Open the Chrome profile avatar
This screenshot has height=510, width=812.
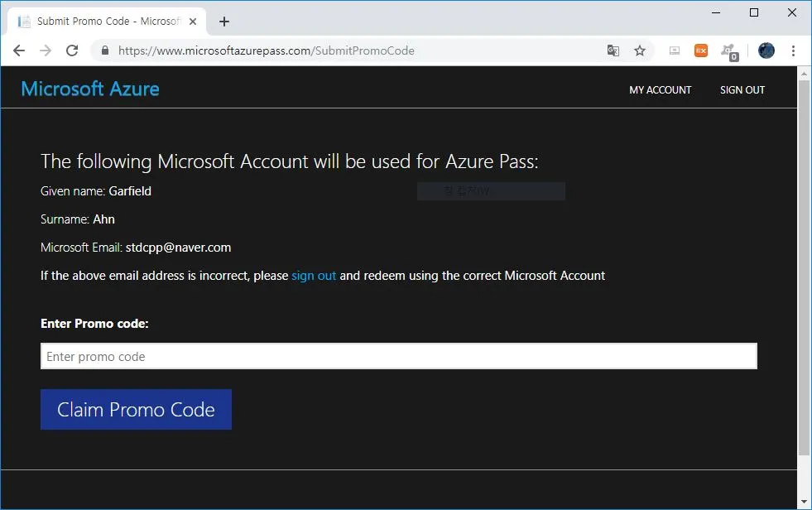pos(766,51)
